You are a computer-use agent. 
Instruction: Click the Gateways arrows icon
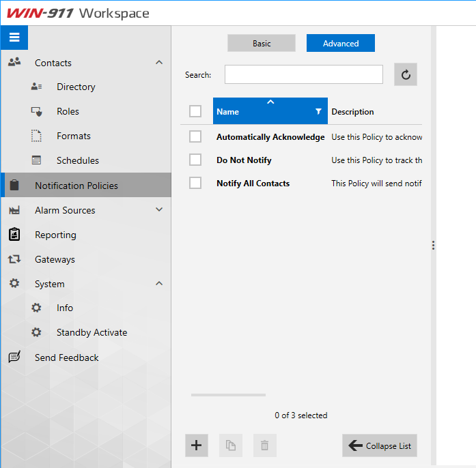coord(14,259)
